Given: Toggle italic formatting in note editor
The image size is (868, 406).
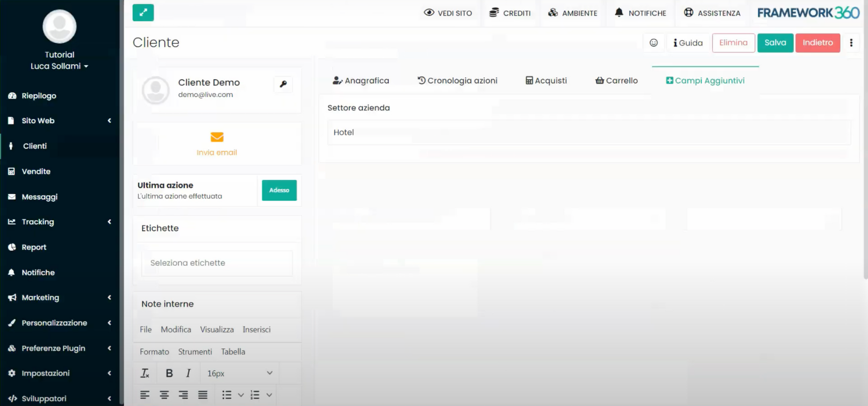Looking at the screenshot, I should (188, 373).
